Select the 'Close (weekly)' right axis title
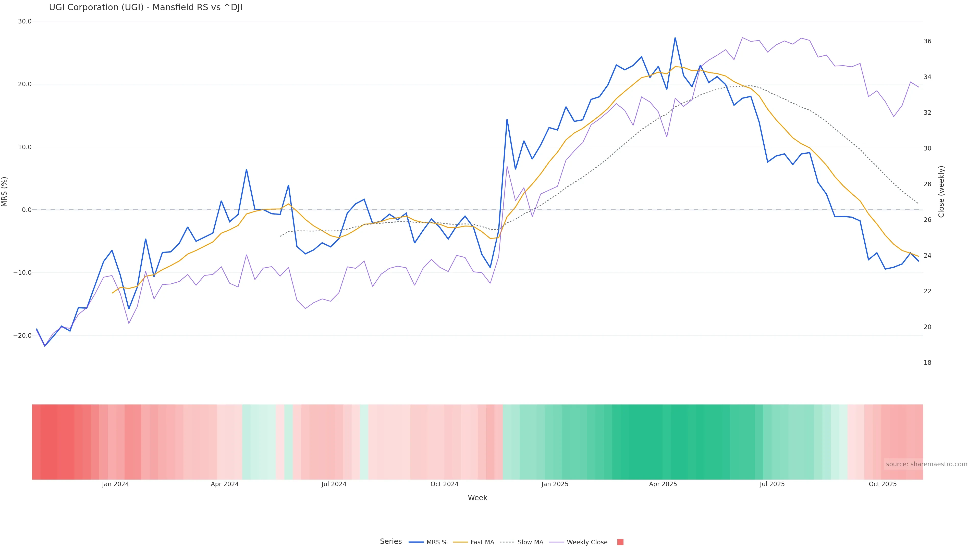 (941, 192)
